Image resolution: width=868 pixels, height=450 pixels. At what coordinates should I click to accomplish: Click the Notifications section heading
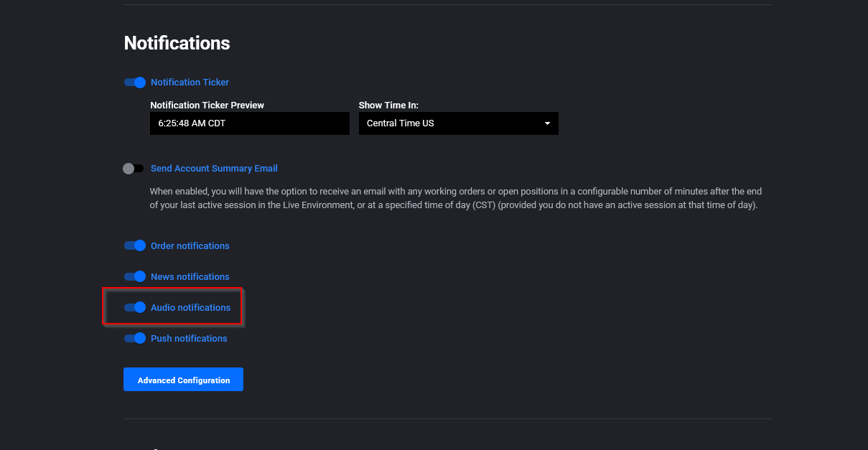click(177, 43)
